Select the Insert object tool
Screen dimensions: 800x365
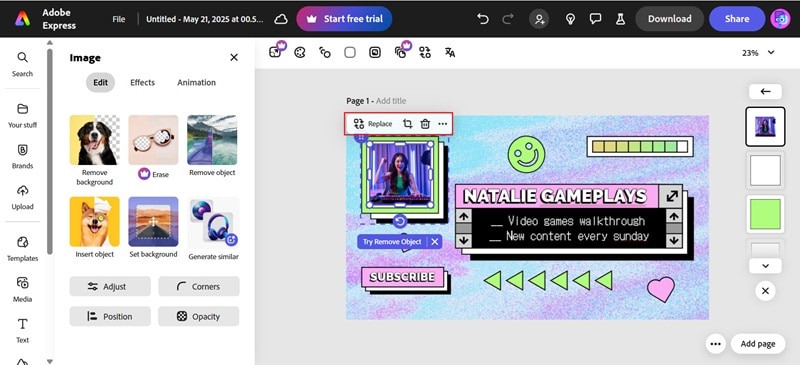point(95,228)
